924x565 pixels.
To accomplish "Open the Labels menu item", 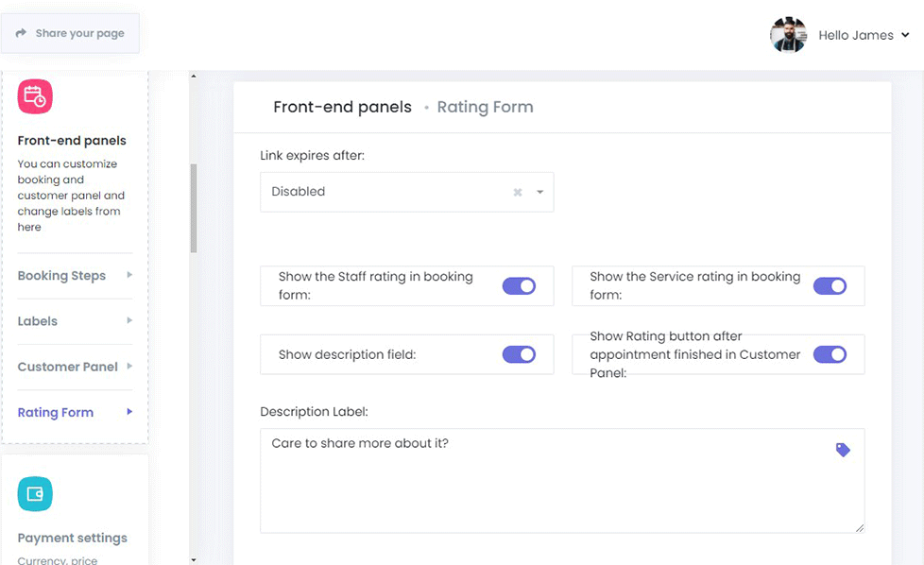I will click(38, 321).
